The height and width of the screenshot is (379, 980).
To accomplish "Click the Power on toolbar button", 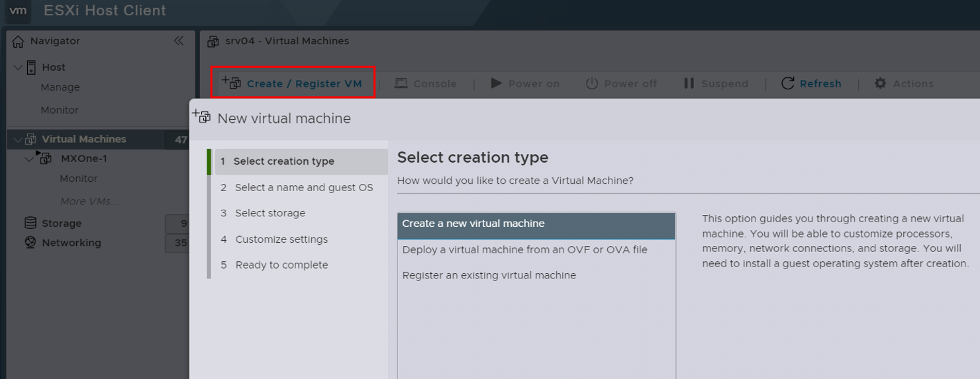I will (525, 83).
